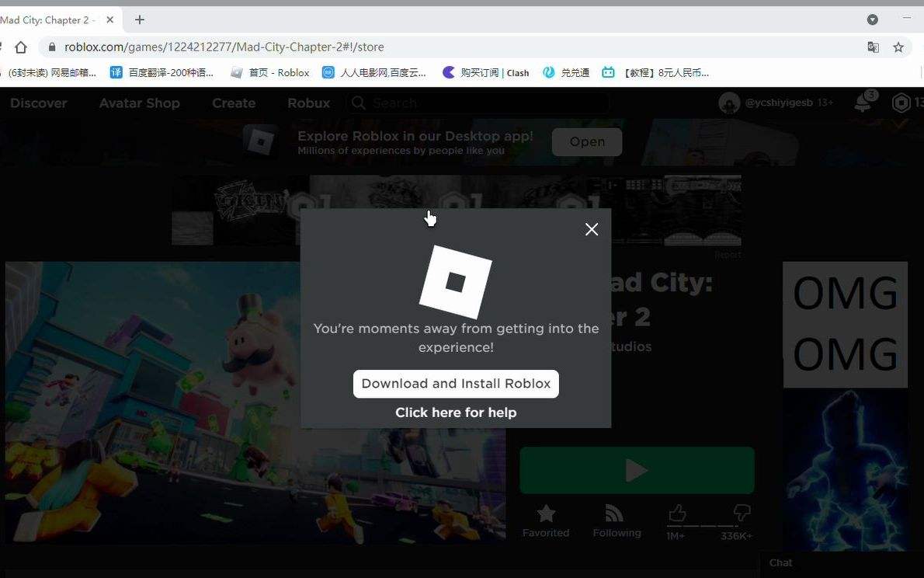The height and width of the screenshot is (578, 924).
Task: Open the Avatar Shop menu item
Action: tap(140, 103)
